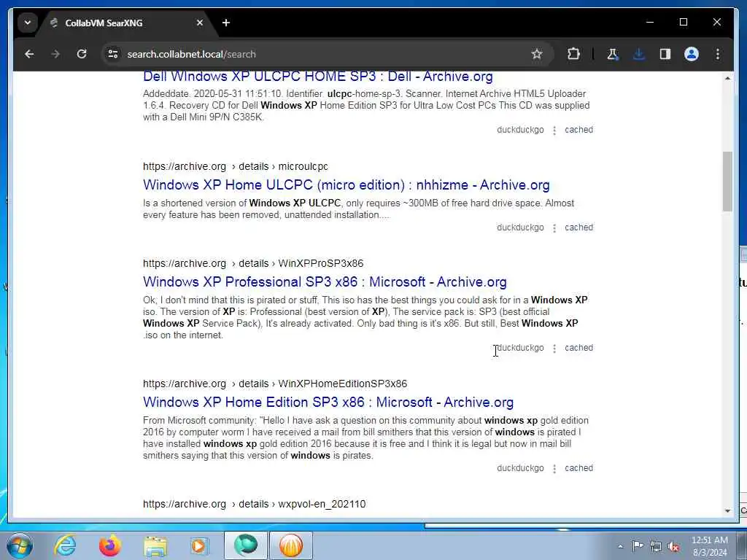Open Dell Windows XP ULCPC HOME SP3 result
This screenshot has width=747, height=560.
tap(318, 76)
